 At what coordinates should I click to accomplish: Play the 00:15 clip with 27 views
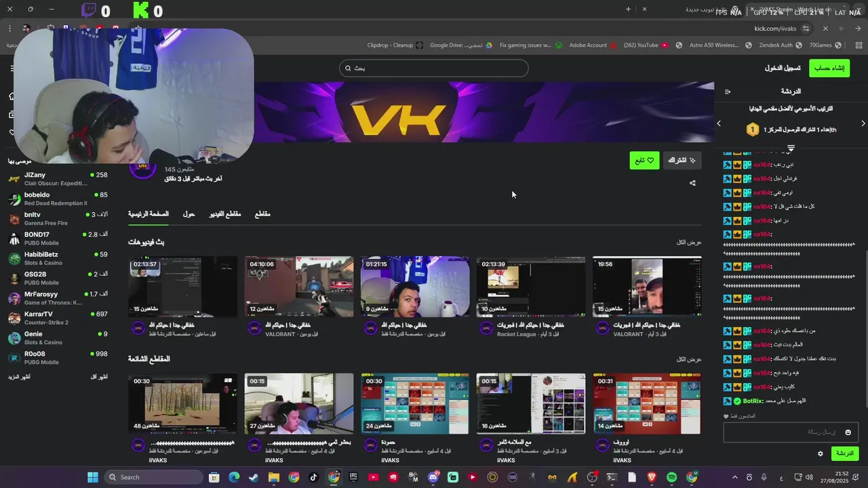pyautogui.click(x=299, y=404)
